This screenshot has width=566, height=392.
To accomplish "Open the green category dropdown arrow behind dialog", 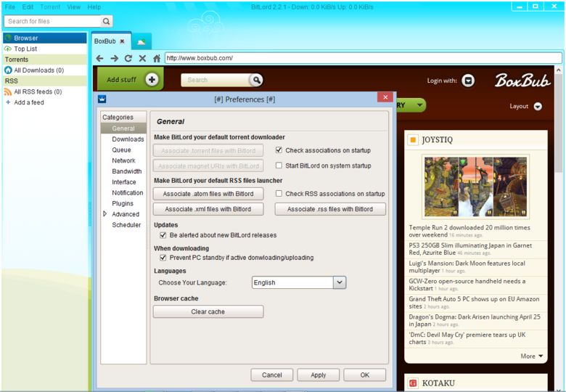I will [419, 105].
